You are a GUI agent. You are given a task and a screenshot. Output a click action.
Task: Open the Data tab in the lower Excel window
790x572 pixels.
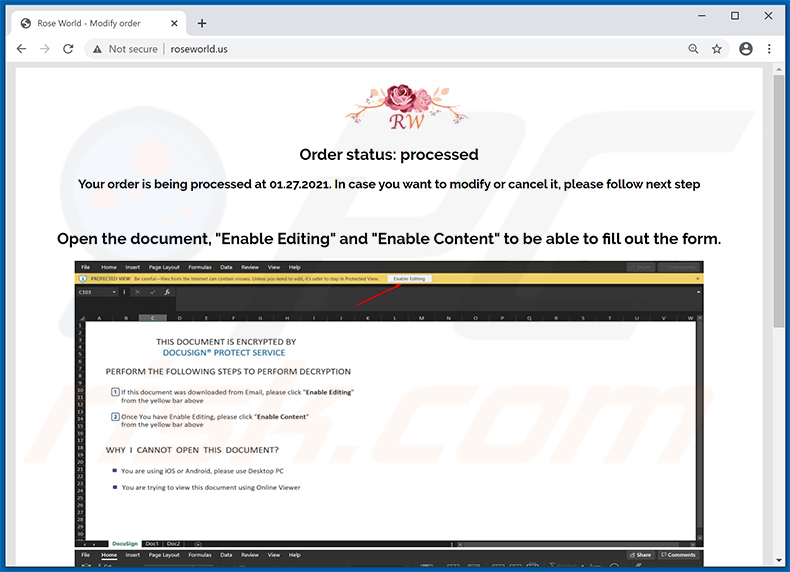coord(226,555)
